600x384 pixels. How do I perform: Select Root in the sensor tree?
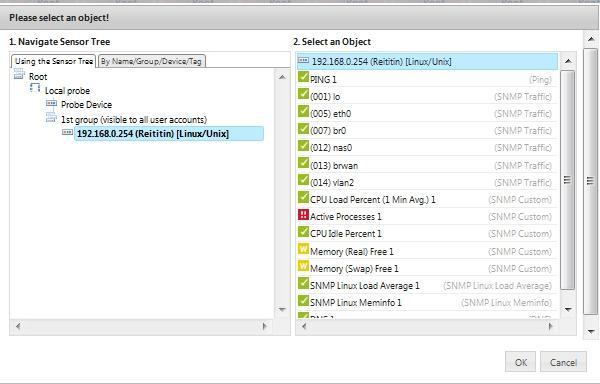[x=38, y=76]
